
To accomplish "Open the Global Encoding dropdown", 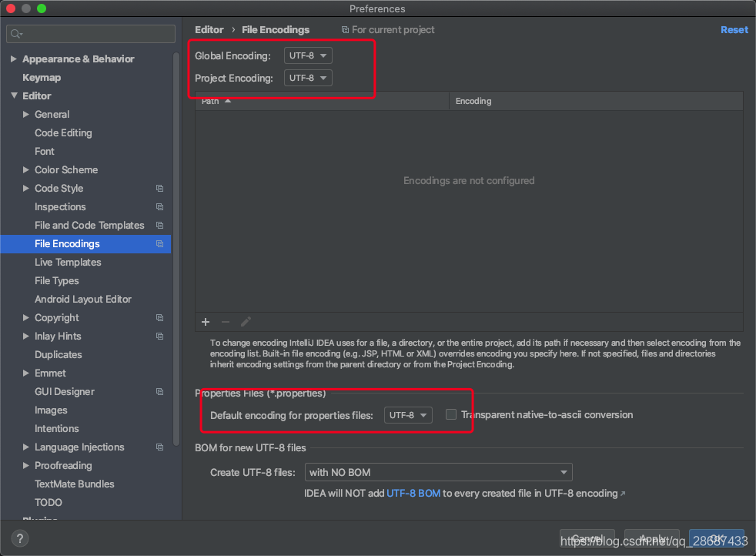I will [x=308, y=55].
